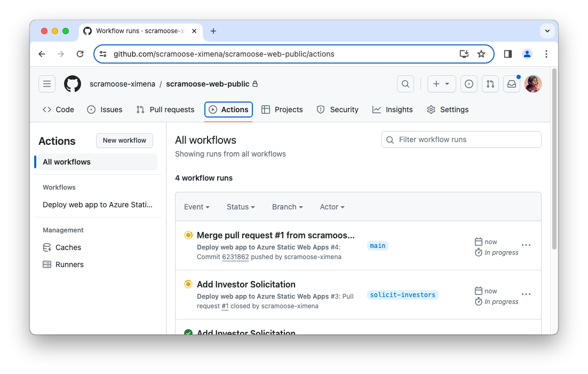
Task: Open a new browser tab
Action: (x=213, y=31)
